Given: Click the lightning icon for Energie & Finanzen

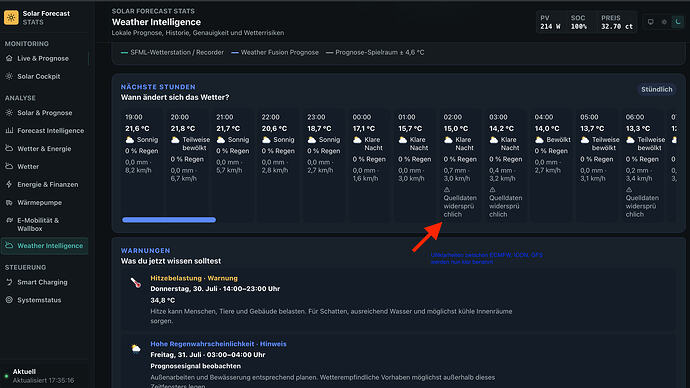Looking at the screenshot, I should pyautogui.click(x=9, y=184).
